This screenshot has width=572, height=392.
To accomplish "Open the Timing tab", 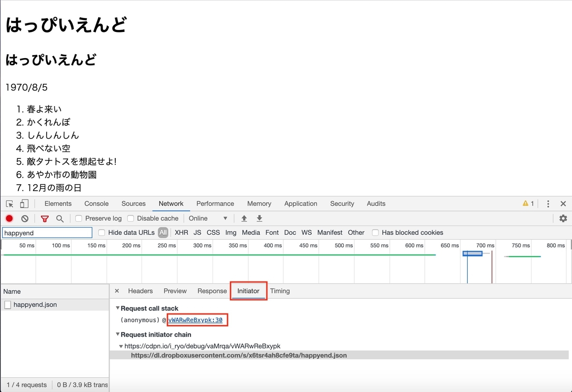I will (280, 291).
